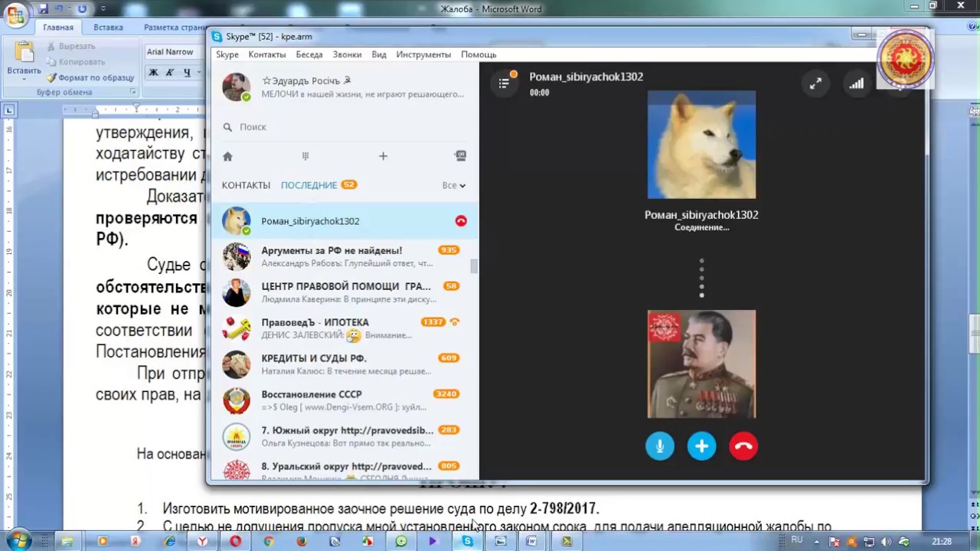This screenshot has width=980, height=551.
Task: Toggle bold Ж formatting in Word
Action: tap(153, 73)
